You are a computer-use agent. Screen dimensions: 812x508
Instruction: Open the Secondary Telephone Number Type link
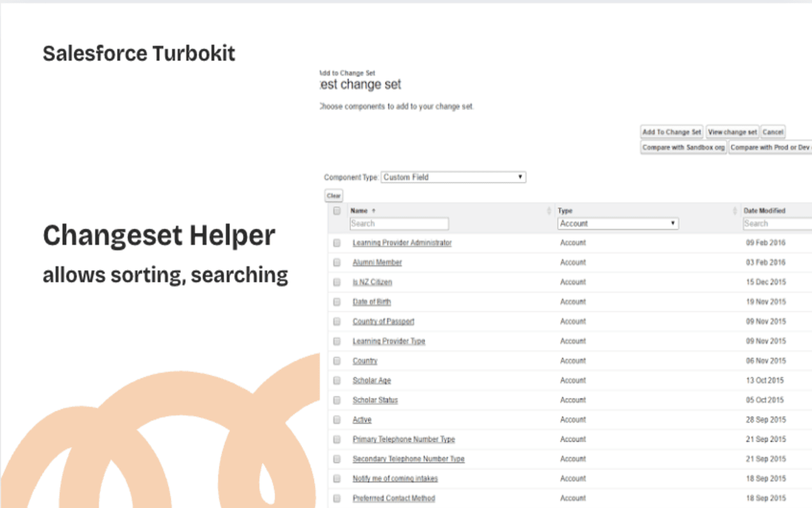[x=409, y=460]
